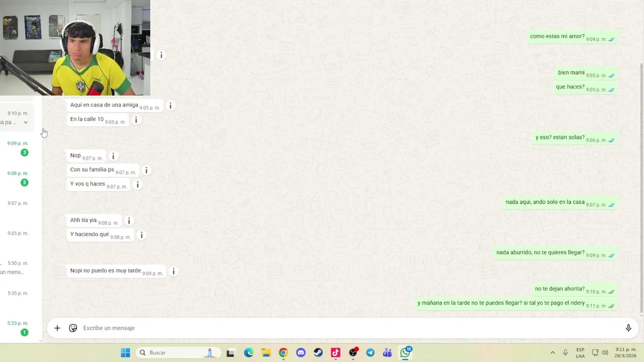Open the emoji and sticker picker
The height and width of the screenshot is (362, 644).
coord(73,328)
